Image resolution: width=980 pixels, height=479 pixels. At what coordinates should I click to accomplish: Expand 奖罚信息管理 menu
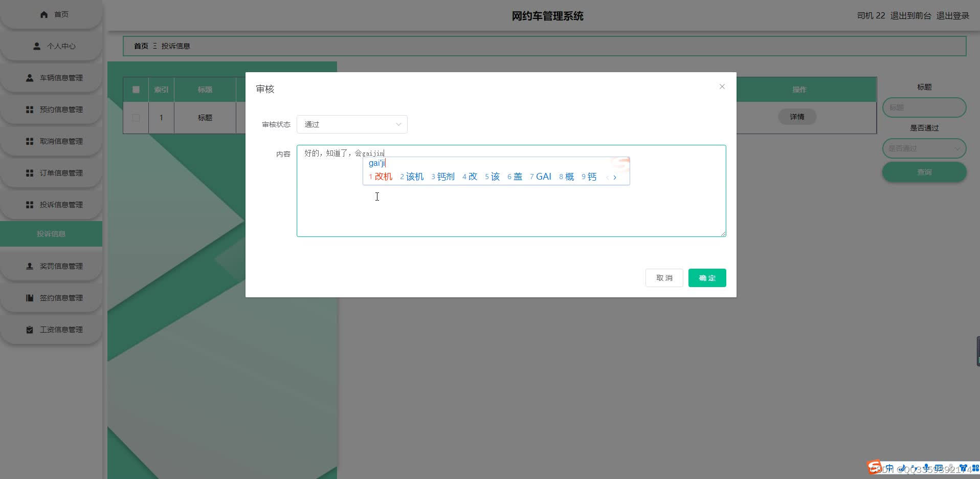click(51, 266)
